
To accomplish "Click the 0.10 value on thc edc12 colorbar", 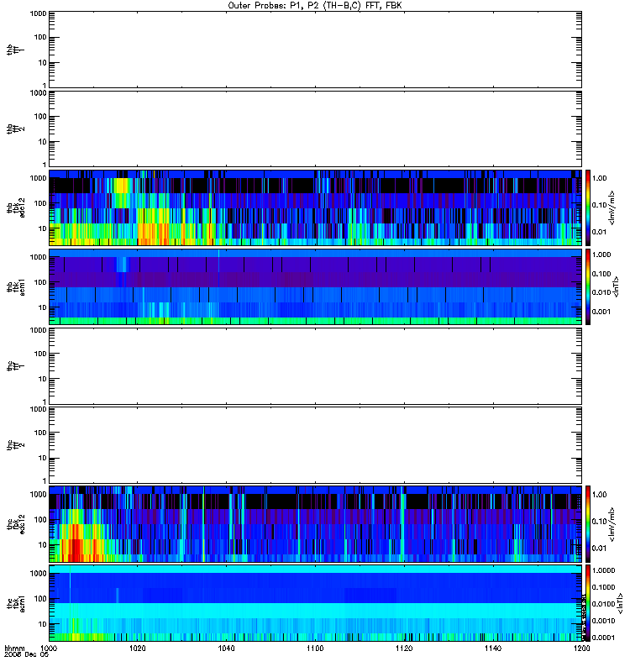I will coord(600,521).
